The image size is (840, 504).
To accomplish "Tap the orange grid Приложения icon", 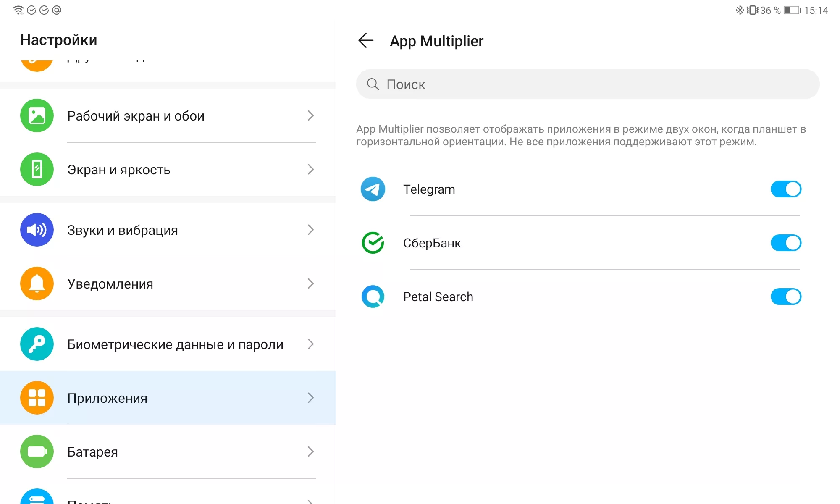I will tap(37, 398).
